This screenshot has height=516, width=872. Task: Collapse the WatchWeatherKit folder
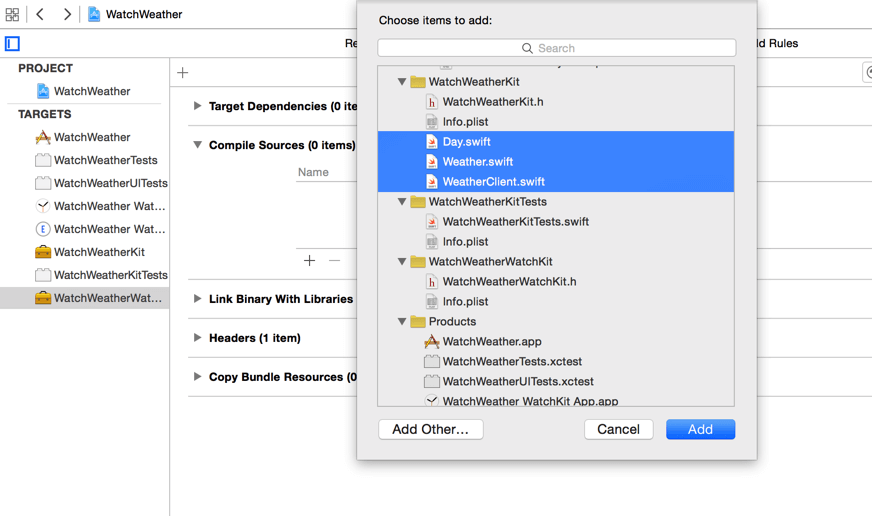click(x=402, y=82)
